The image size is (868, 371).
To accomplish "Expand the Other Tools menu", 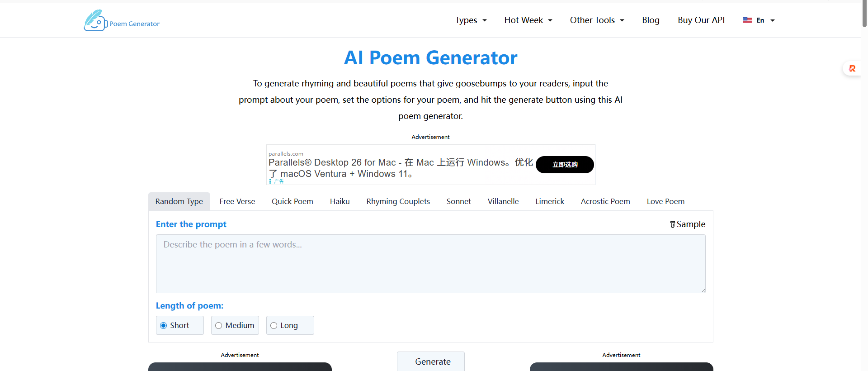I will coord(597,20).
